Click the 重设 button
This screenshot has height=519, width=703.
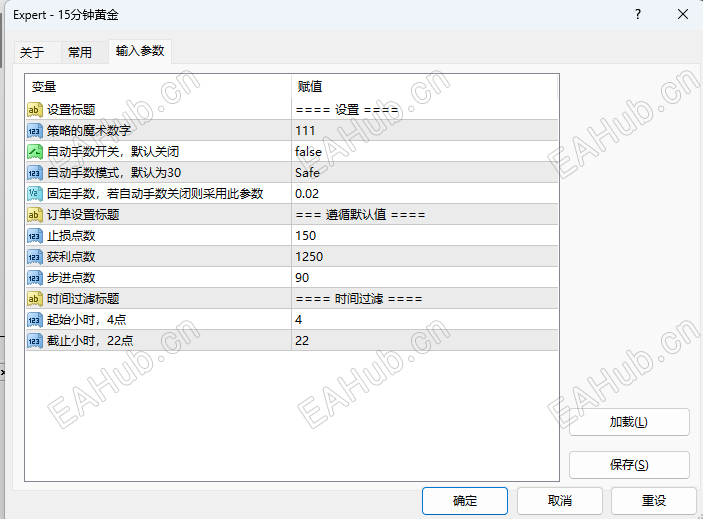pyautogui.click(x=654, y=501)
